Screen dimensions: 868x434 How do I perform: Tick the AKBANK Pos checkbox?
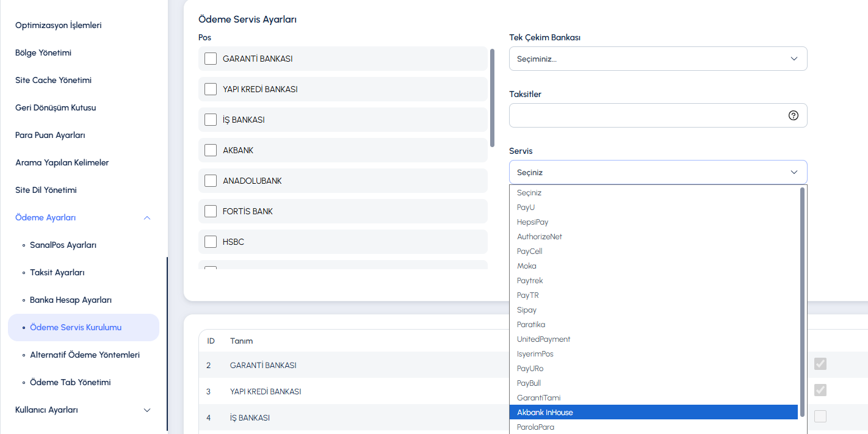coord(211,150)
